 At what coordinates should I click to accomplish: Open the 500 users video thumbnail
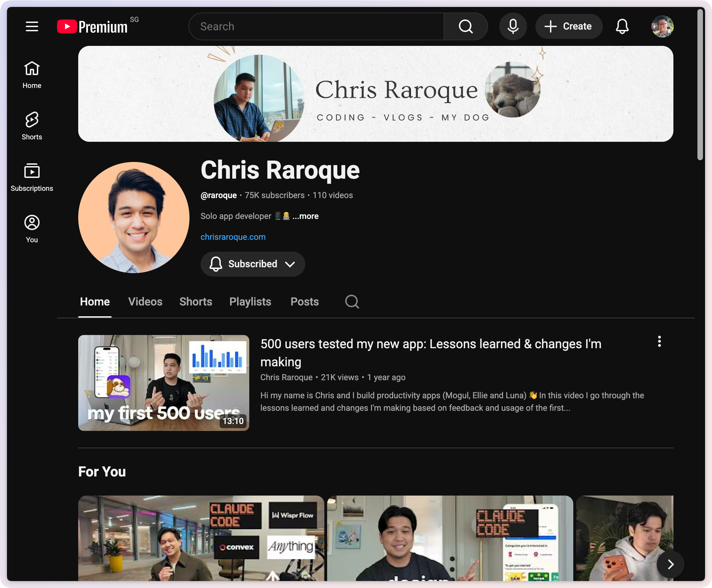click(x=163, y=383)
